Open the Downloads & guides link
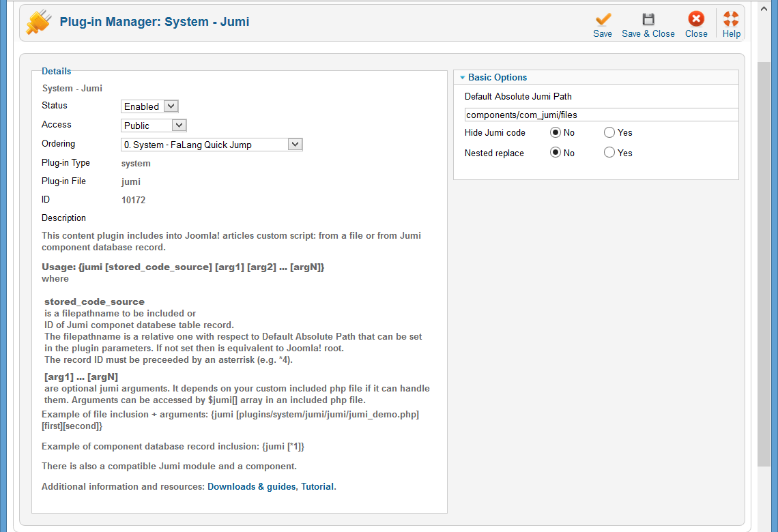 [x=252, y=487]
